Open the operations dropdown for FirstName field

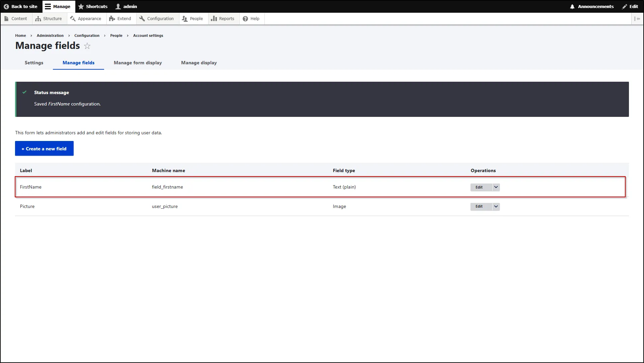click(496, 187)
